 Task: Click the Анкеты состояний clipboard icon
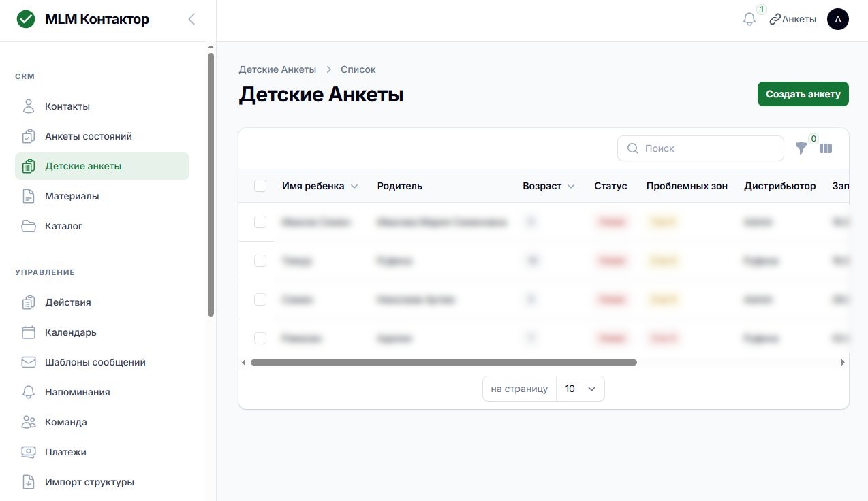click(28, 136)
